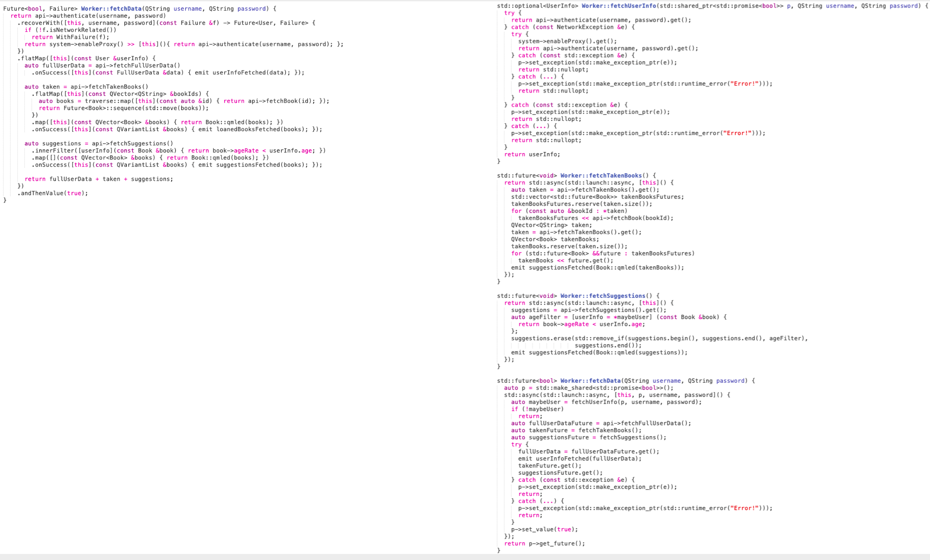Click 'auto takenFuture = fetchTakenBooks();' line
This screenshot has width=930, height=560.
(x=576, y=431)
